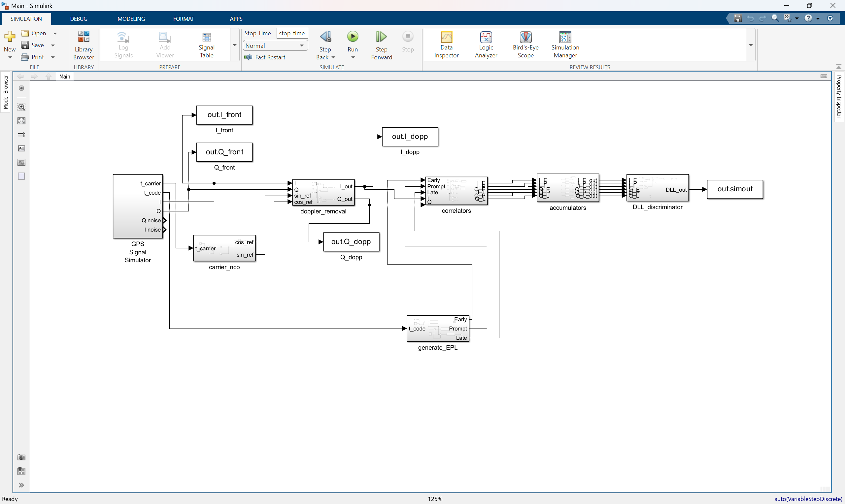Expand the Print dropdown arrow

[53, 57]
